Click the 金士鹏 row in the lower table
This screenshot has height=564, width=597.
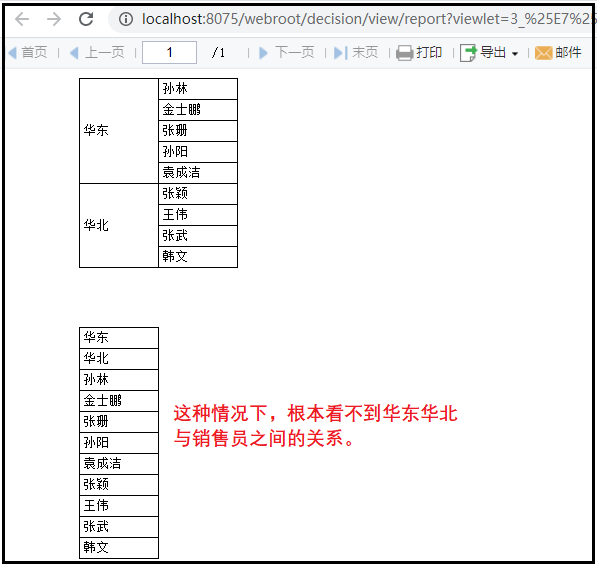[119, 401]
